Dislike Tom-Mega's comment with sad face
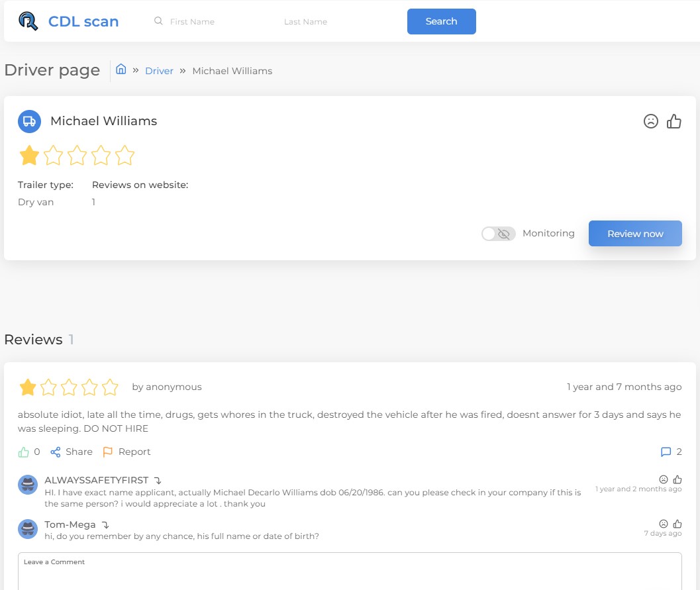The image size is (700, 590). click(x=664, y=524)
